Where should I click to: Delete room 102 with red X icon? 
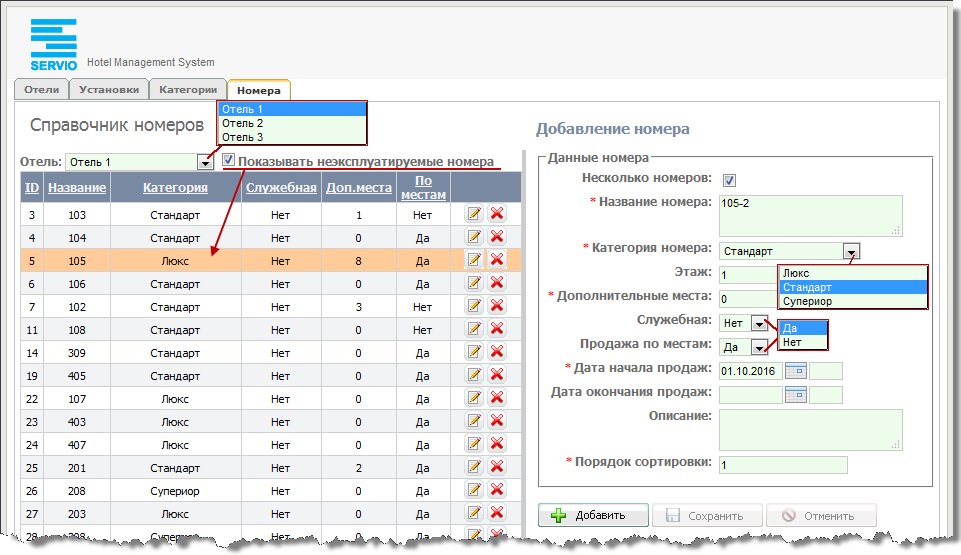pos(496,306)
